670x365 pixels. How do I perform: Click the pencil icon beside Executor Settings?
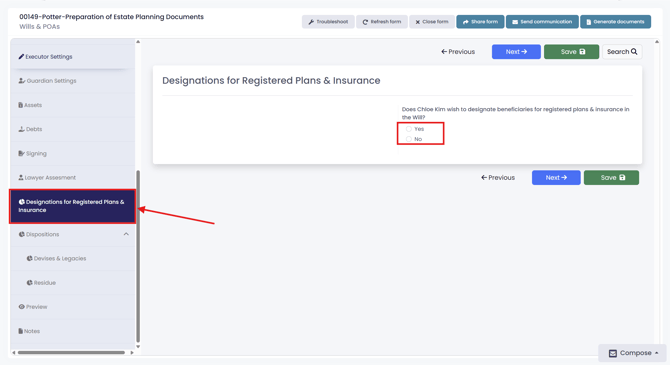click(21, 56)
